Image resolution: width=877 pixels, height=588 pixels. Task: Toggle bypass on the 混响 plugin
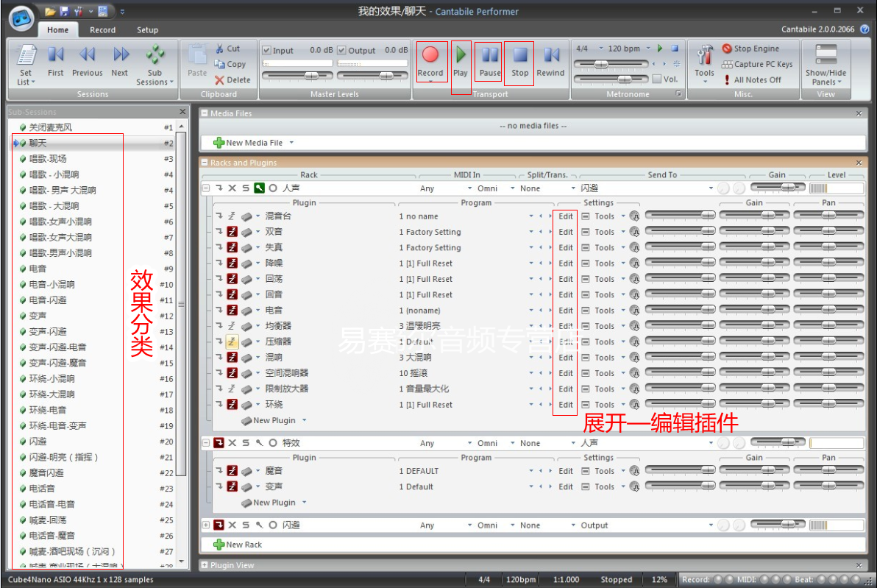[x=232, y=357]
